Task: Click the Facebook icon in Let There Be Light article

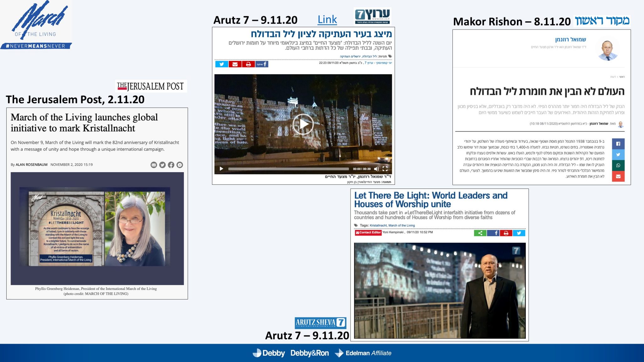Action: pyautogui.click(x=493, y=233)
